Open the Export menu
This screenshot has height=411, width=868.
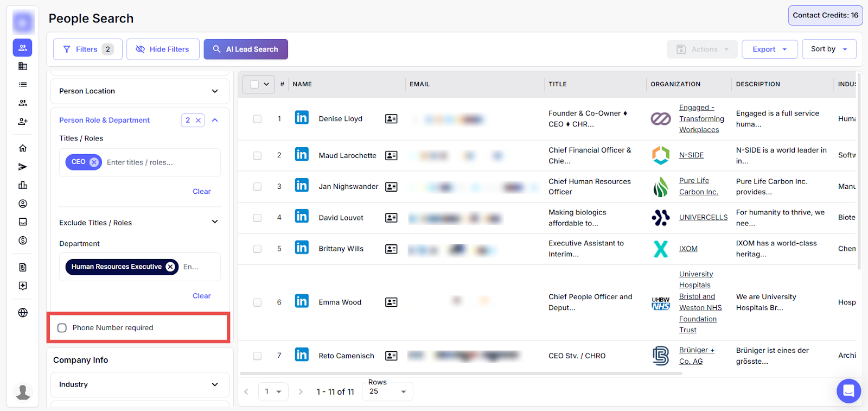769,49
